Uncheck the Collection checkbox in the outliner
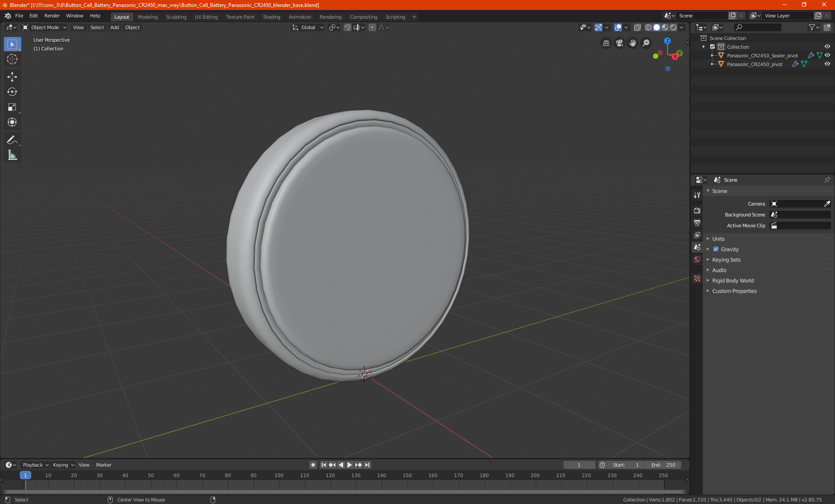 point(712,47)
